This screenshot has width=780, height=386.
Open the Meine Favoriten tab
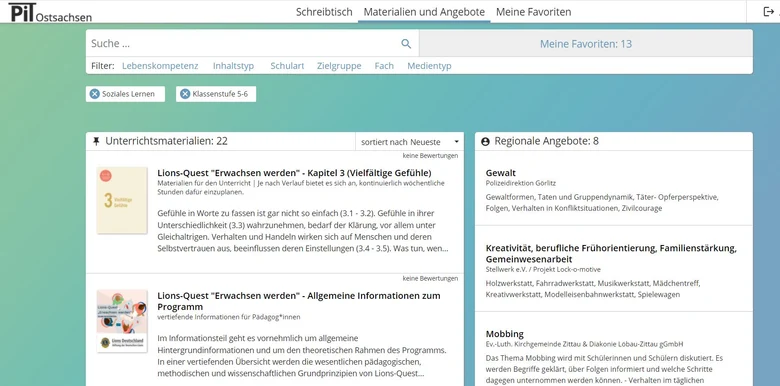click(533, 12)
